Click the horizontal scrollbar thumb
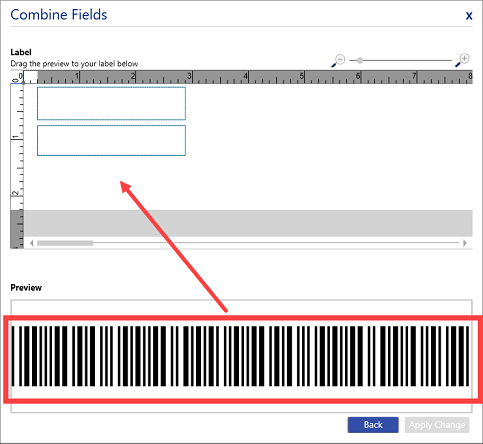483x444 pixels. [x=65, y=243]
